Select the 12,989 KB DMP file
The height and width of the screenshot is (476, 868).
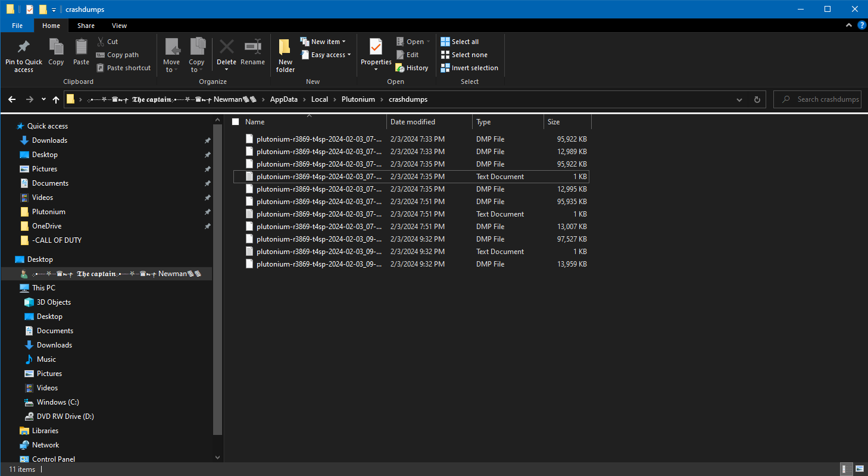pos(411,152)
